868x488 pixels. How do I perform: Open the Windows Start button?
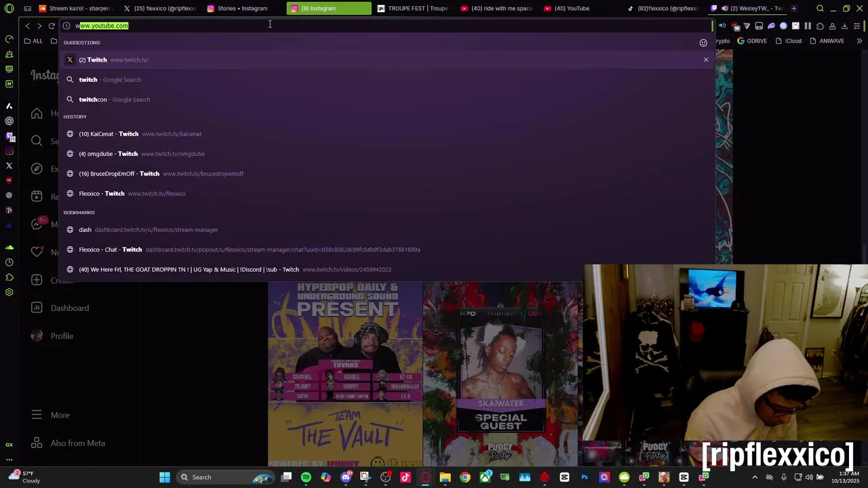point(165,477)
